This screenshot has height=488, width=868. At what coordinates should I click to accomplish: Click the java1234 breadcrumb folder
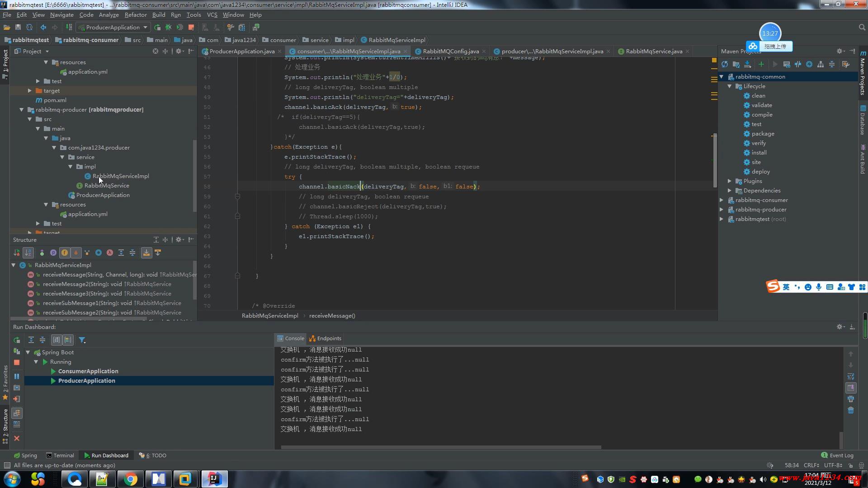click(241, 40)
